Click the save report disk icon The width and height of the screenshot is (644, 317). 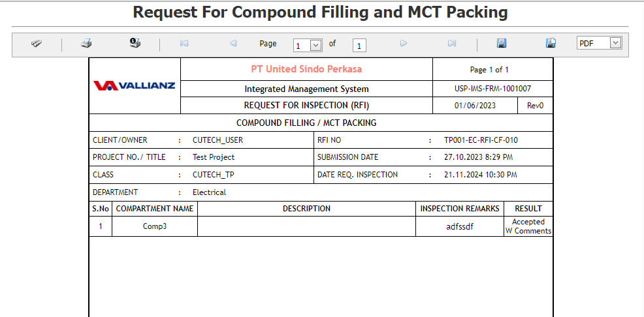(x=502, y=44)
